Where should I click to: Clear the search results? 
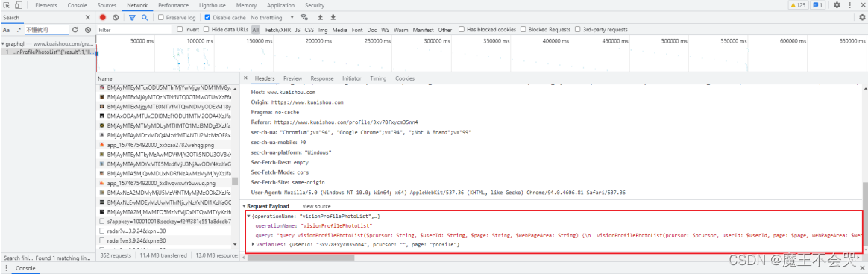88,29
